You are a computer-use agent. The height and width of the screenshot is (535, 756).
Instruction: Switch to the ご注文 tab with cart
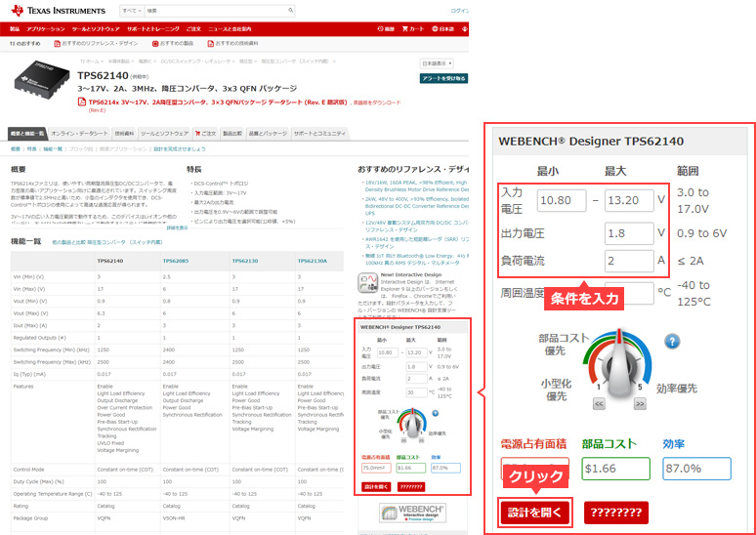pyautogui.click(x=206, y=134)
